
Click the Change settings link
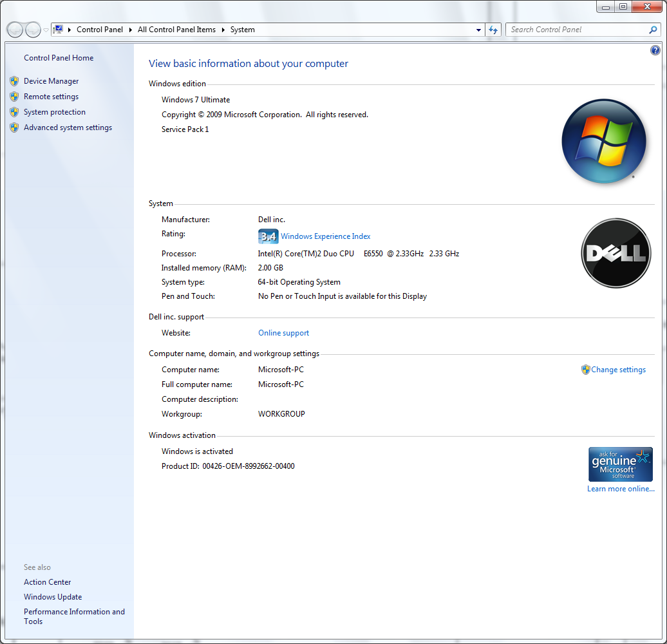coord(618,370)
